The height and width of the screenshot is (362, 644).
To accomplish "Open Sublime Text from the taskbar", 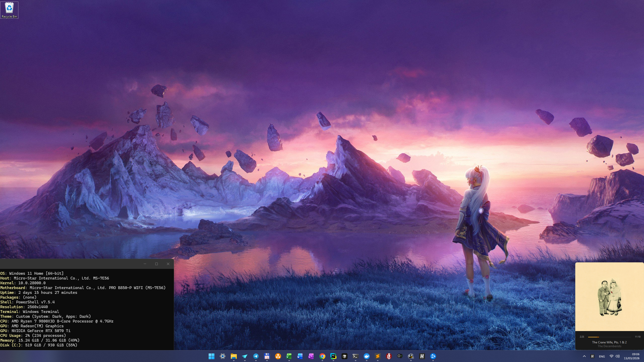I will click(377, 356).
